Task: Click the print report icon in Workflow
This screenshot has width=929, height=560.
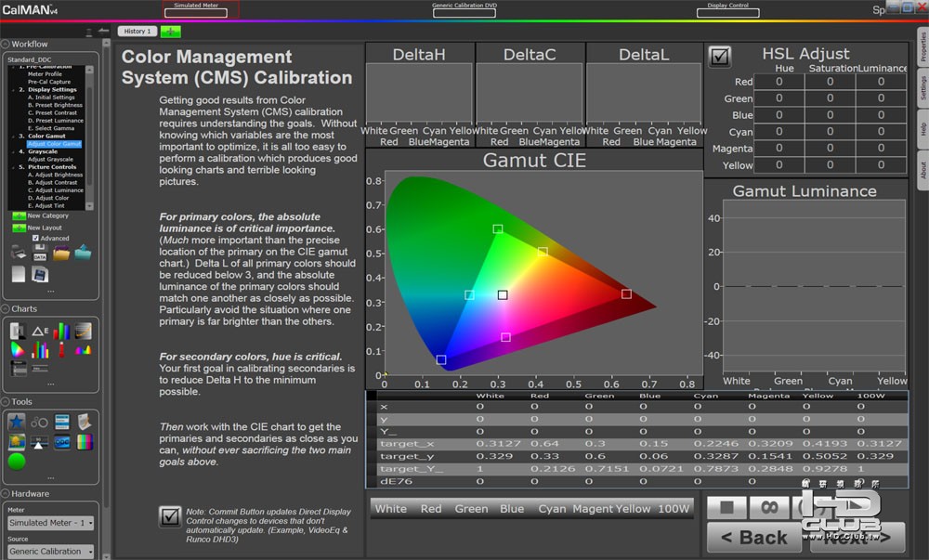Action: point(18,252)
